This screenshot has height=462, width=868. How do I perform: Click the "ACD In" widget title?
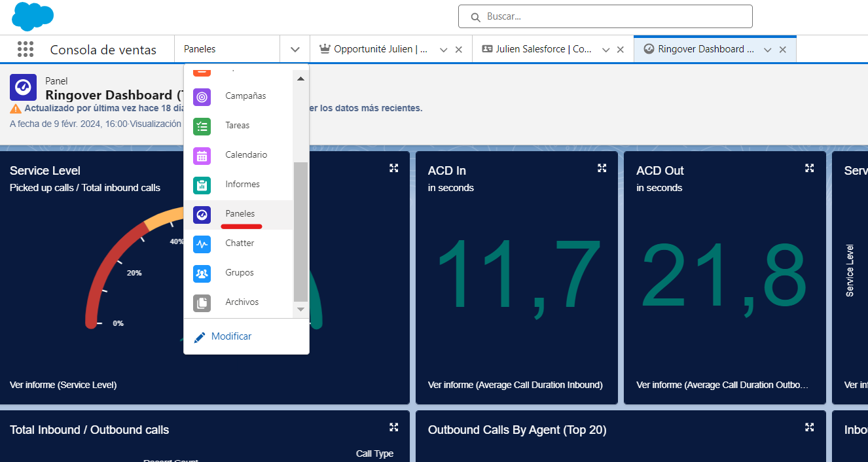pyautogui.click(x=447, y=171)
